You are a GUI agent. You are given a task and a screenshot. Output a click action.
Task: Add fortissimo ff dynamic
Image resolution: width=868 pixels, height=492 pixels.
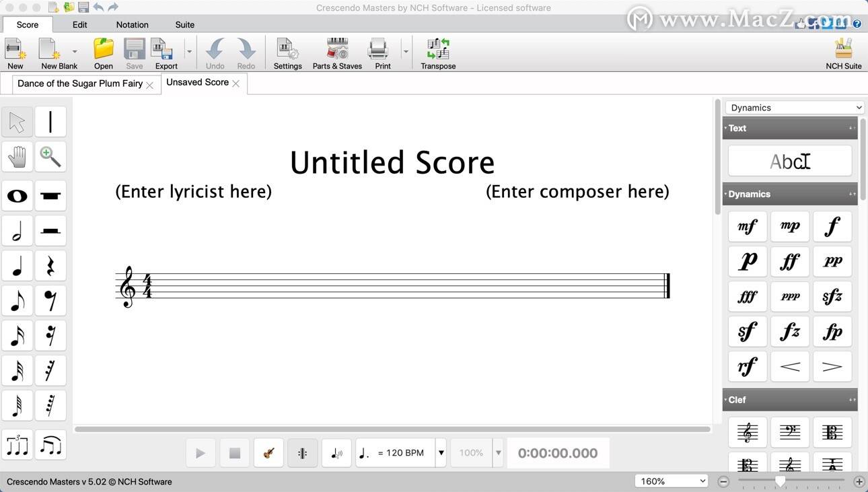coord(790,261)
